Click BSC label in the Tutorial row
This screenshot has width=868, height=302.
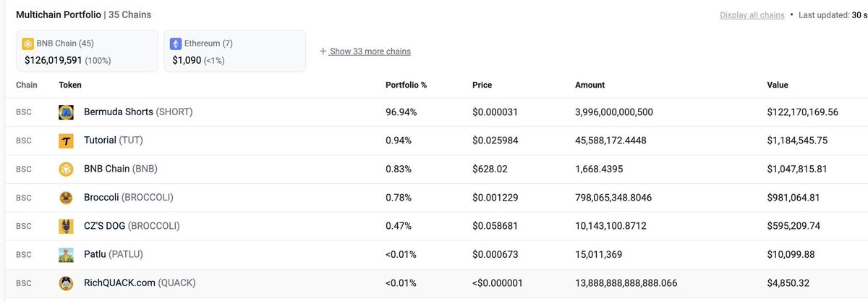[24, 140]
